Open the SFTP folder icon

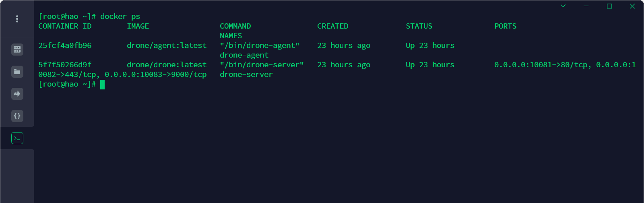17,72
